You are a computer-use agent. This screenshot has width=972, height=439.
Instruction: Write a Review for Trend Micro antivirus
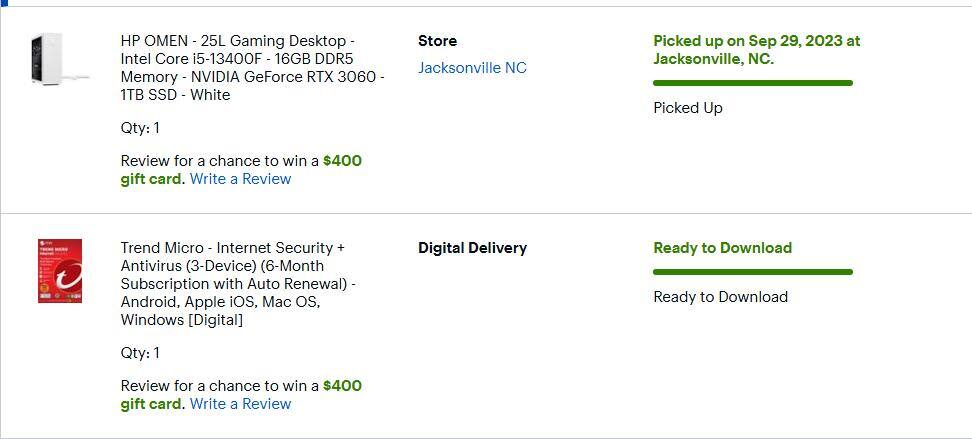(240, 404)
